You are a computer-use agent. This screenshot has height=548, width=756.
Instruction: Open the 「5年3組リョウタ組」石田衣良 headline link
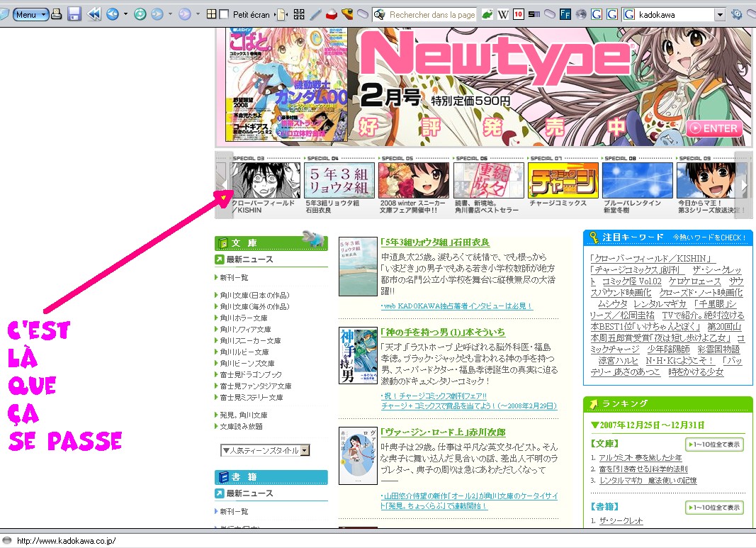[435, 242]
